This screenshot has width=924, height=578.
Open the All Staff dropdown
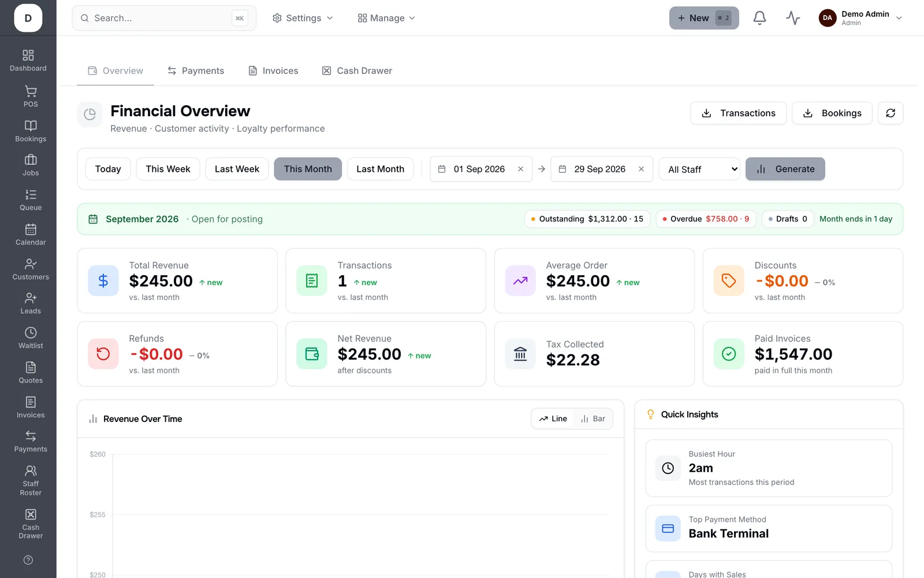pyautogui.click(x=699, y=169)
